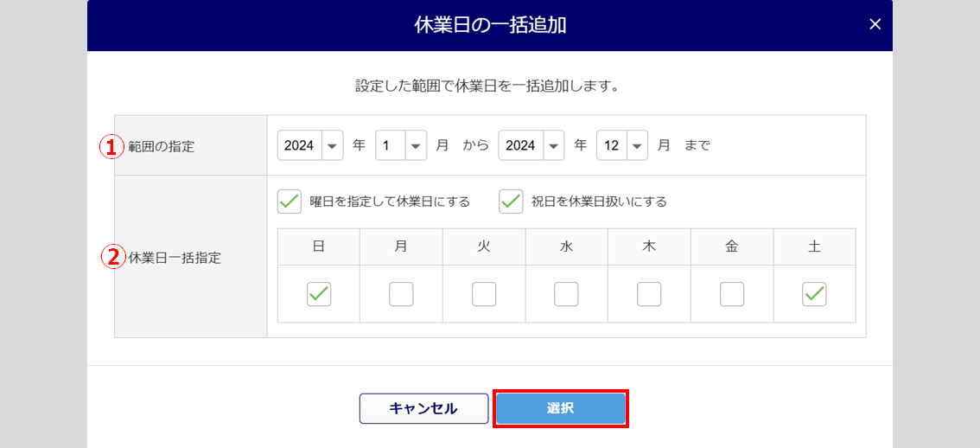This screenshot has height=448, width=980.
Task: Open the start month dropdown showing 1
Action: pos(401,145)
